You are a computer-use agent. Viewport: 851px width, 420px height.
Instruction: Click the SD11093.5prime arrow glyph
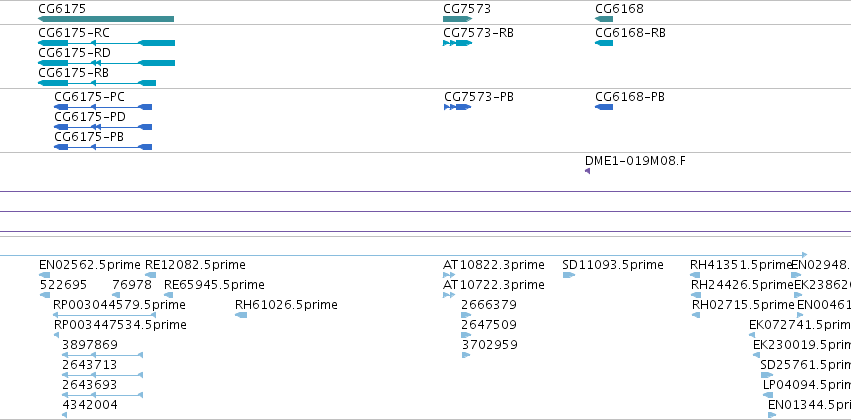pyautogui.click(x=568, y=275)
